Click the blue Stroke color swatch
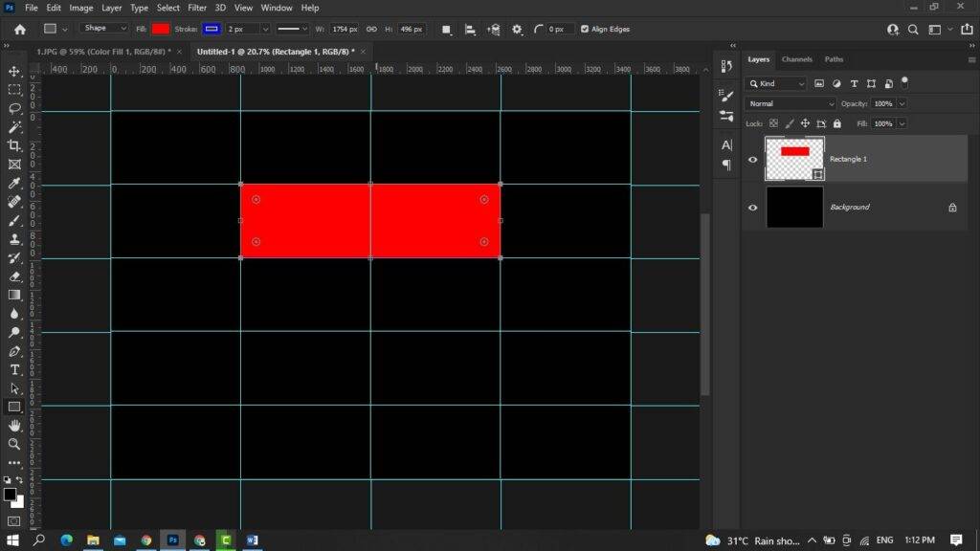 click(x=212, y=29)
